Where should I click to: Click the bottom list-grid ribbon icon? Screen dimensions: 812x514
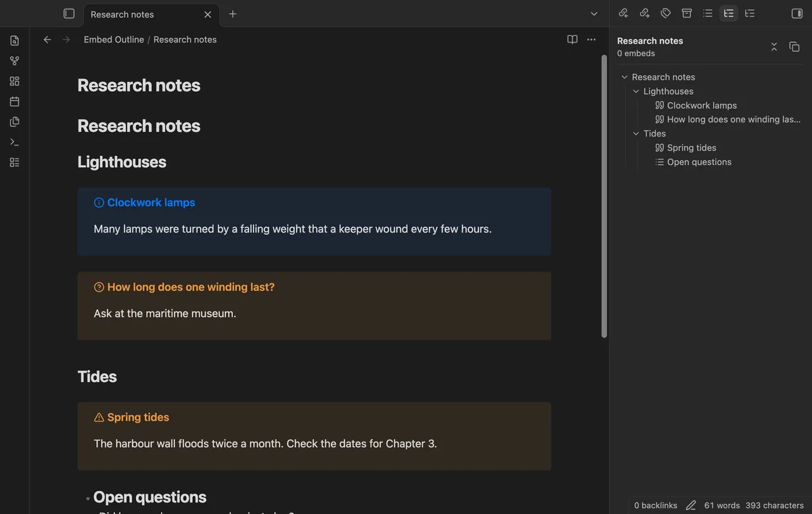point(14,162)
